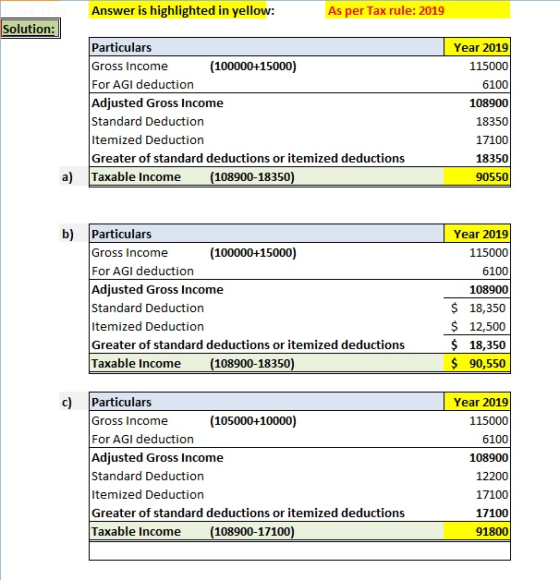Click the c) table label
The image size is (560, 580).
point(67,402)
